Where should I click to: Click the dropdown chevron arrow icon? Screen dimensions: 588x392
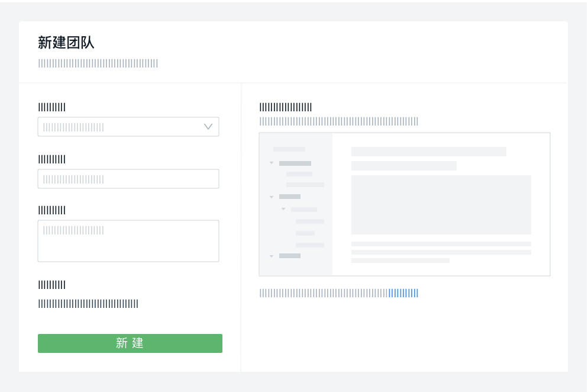tap(208, 127)
